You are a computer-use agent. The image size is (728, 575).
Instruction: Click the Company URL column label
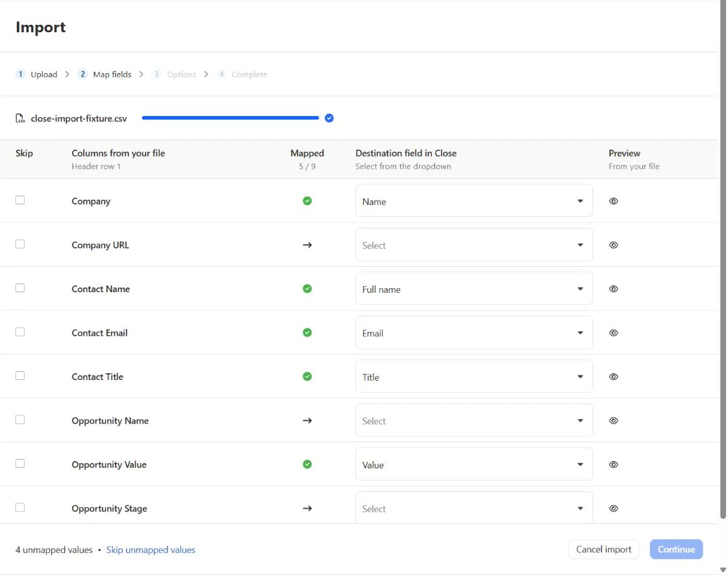[101, 245]
